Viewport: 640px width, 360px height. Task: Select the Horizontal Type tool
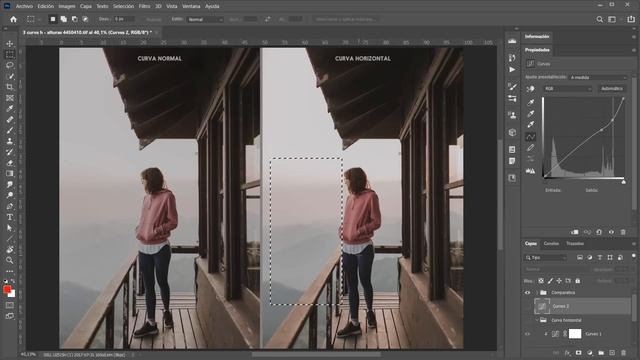tap(10, 217)
